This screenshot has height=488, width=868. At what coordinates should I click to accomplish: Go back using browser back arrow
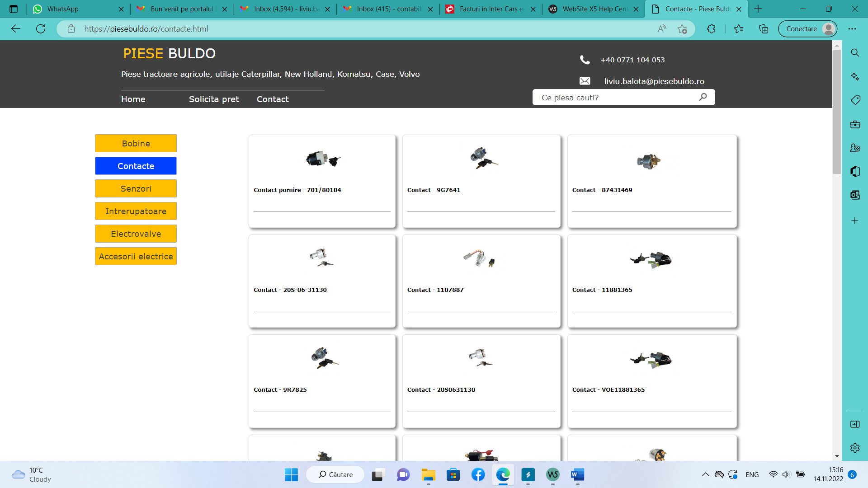(x=16, y=29)
